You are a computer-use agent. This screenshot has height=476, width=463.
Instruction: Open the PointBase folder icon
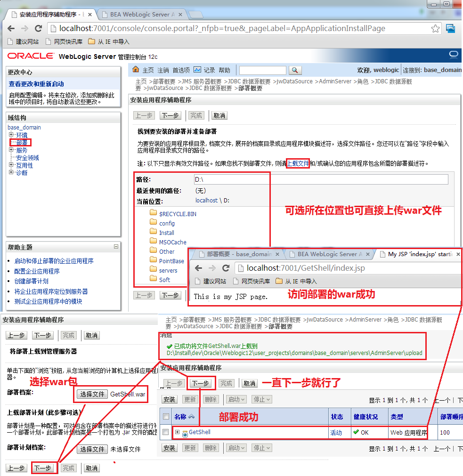tap(154, 259)
